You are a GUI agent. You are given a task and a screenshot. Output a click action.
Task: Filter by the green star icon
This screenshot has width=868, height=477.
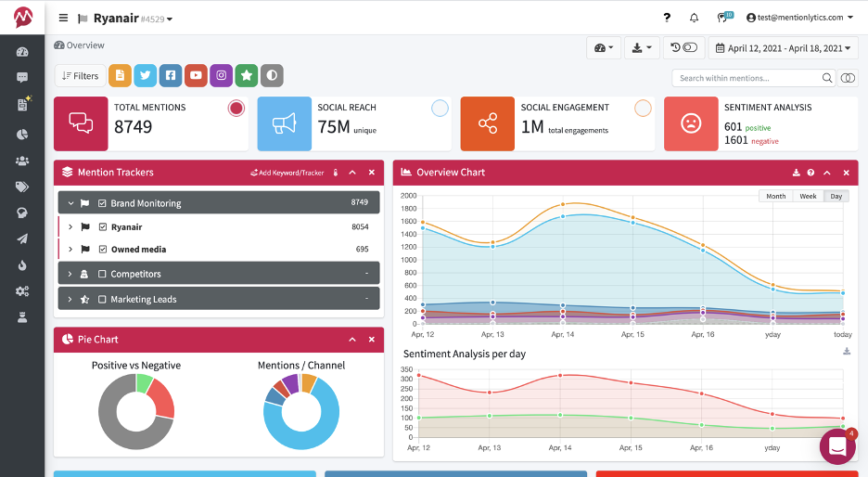(247, 75)
